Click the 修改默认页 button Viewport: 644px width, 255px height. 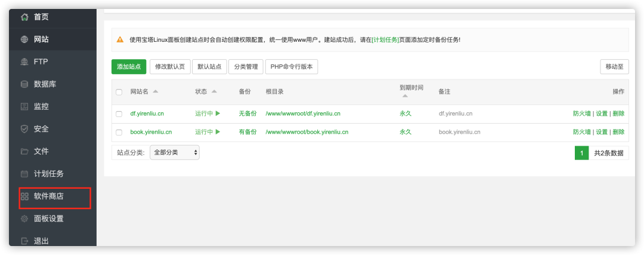pos(170,67)
